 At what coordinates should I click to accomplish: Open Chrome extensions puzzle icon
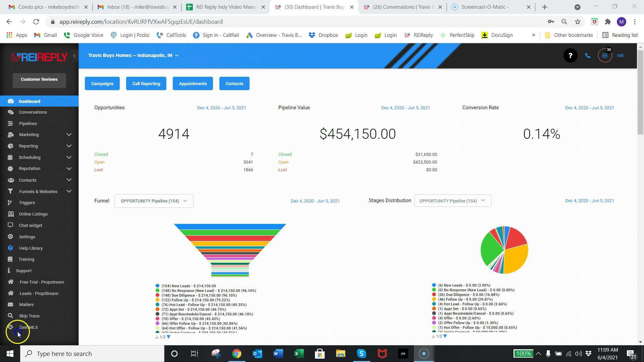click(608, 22)
